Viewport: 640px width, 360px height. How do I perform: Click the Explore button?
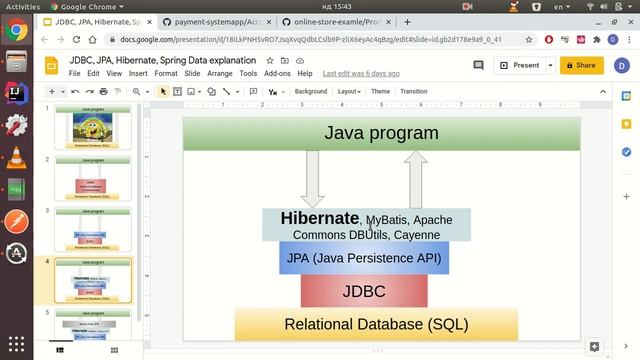pyautogui.click(x=594, y=347)
